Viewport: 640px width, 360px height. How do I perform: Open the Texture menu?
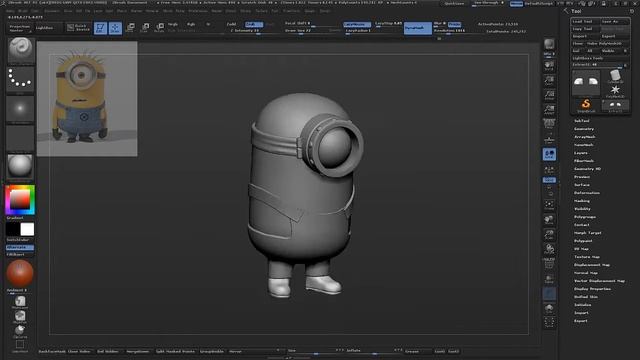[x=261, y=11]
